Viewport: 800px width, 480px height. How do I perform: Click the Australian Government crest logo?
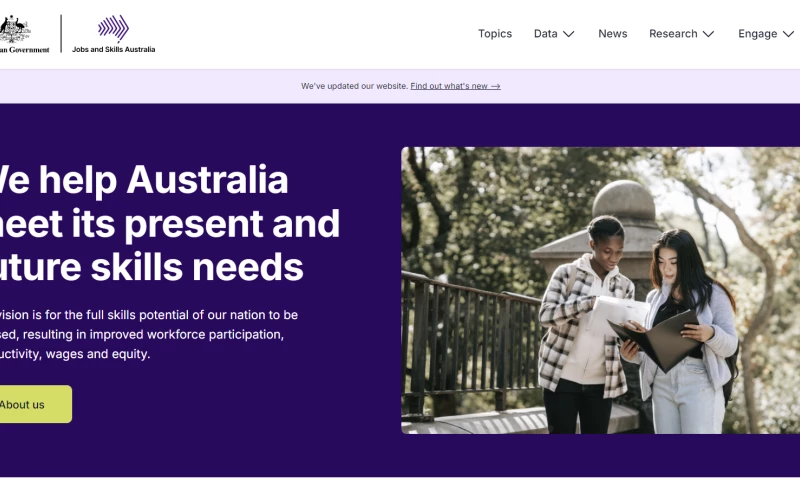(24, 34)
